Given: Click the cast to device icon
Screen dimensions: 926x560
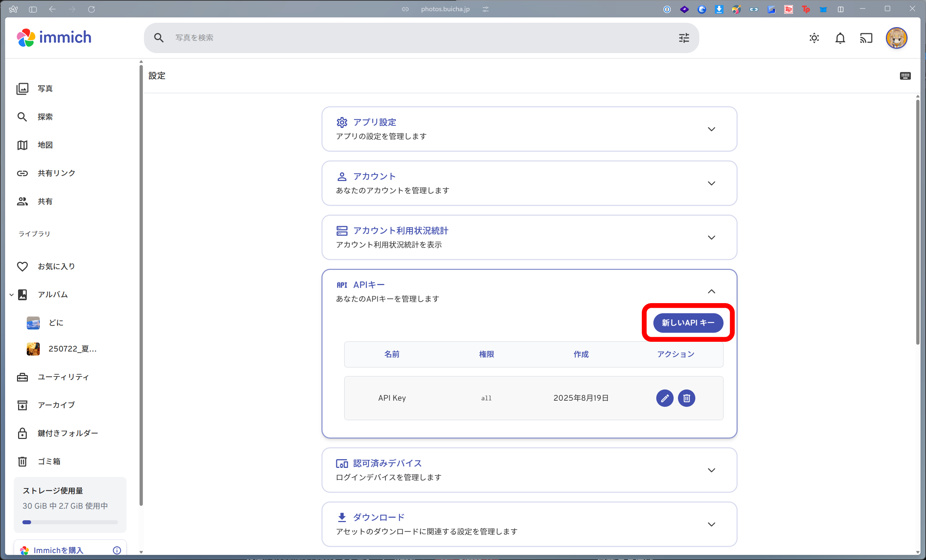Looking at the screenshot, I should 866,38.
